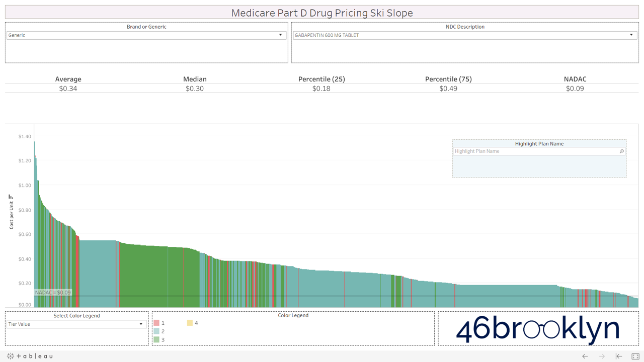Toggle full screen icon in footer
Viewport: 644px width, 362px height.
(x=635, y=356)
